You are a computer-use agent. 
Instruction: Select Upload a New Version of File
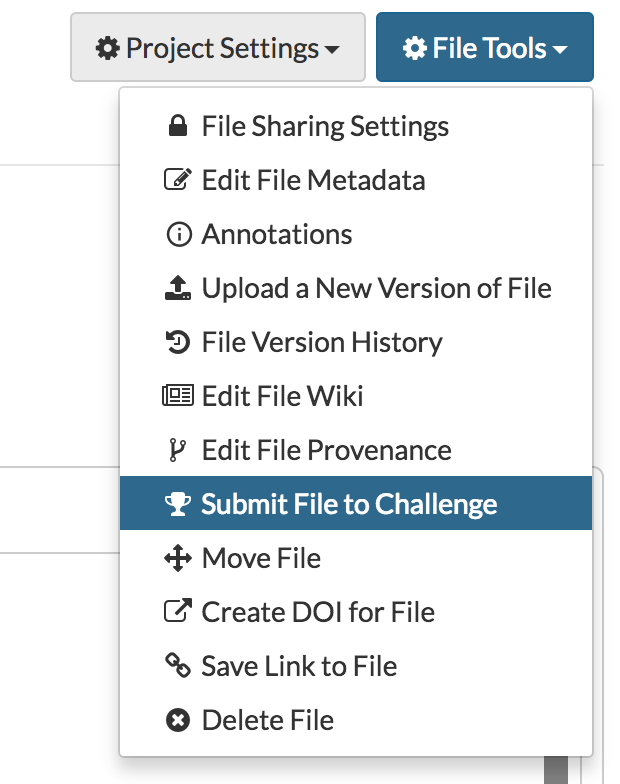click(x=376, y=289)
